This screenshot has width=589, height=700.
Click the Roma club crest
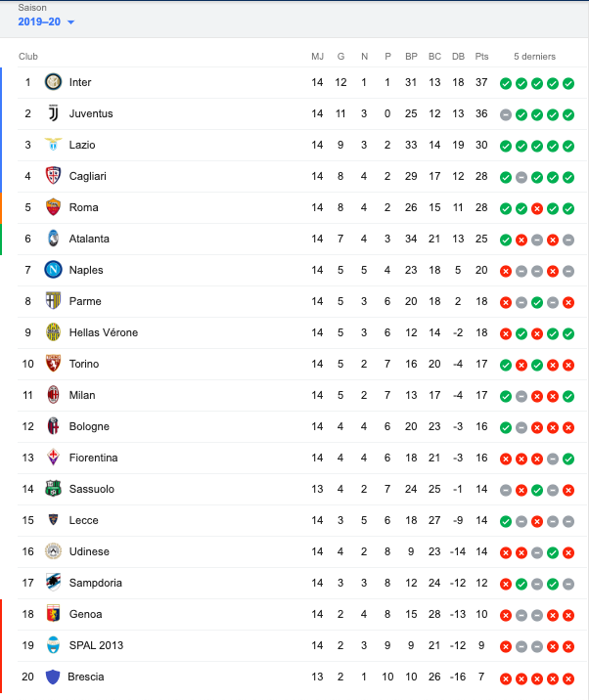click(54, 207)
